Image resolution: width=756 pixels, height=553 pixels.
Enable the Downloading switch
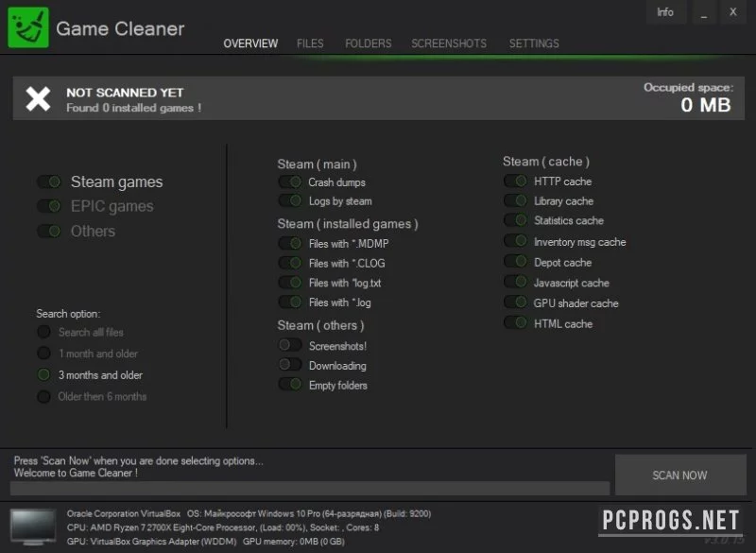[290, 365]
